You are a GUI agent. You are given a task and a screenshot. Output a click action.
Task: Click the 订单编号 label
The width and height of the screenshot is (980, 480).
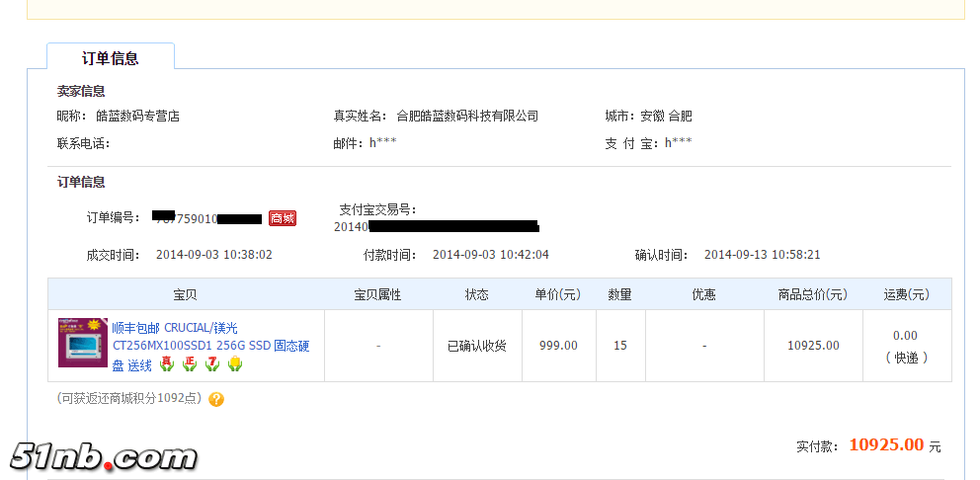pos(114,218)
